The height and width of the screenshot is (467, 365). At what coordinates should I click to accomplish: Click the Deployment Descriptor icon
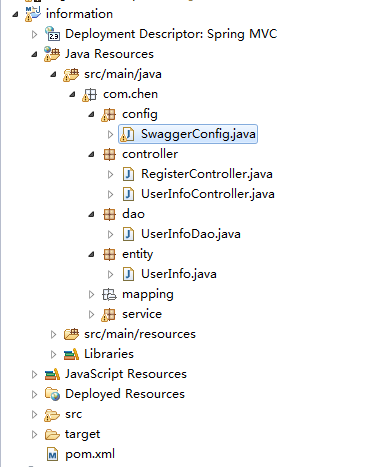tap(52, 34)
